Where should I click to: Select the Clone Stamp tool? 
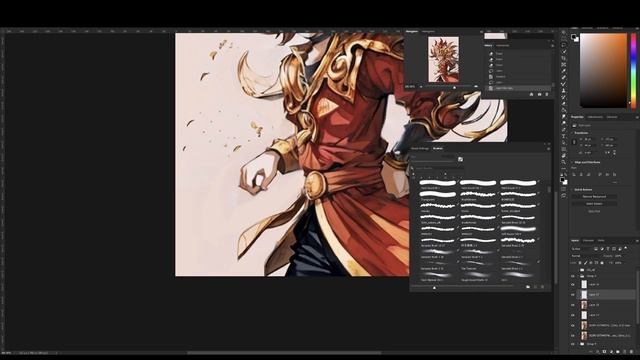pos(564,90)
